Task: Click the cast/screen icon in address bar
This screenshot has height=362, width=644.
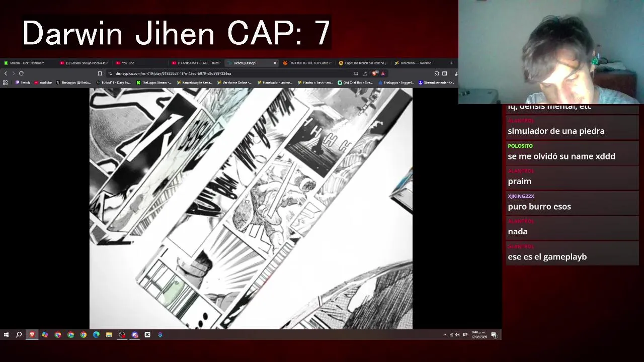Action: click(356, 73)
